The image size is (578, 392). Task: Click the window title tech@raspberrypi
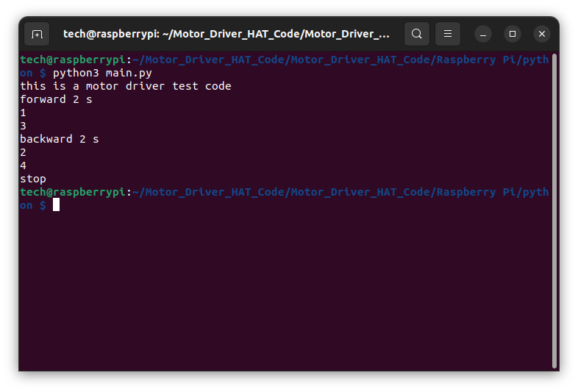(226, 34)
